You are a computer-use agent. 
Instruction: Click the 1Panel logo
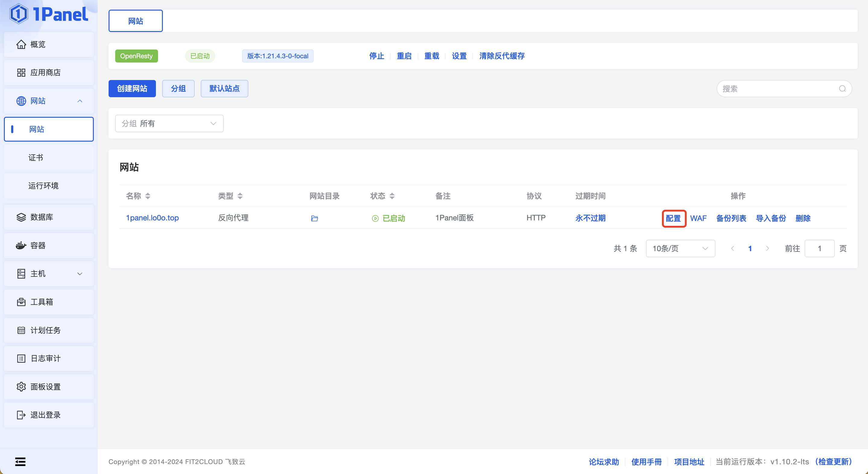(49, 14)
